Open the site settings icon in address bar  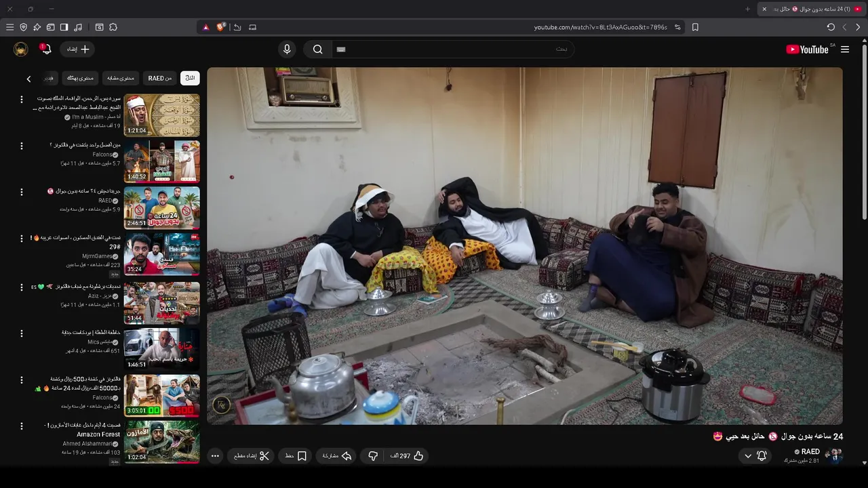677,27
